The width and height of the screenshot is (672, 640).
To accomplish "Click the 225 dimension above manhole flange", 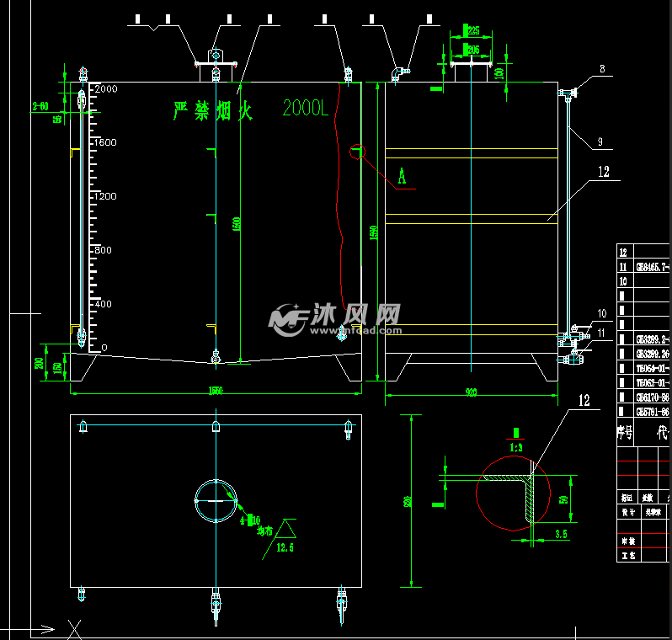I will [x=472, y=31].
